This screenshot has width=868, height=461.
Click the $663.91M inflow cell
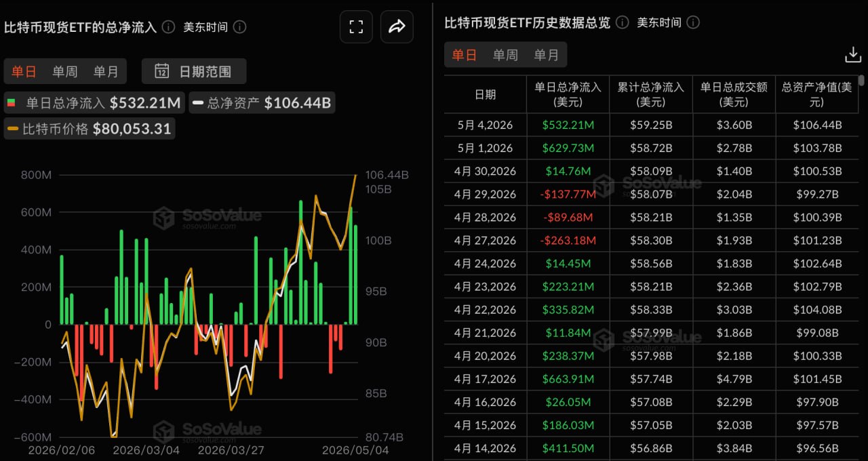click(x=568, y=378)
